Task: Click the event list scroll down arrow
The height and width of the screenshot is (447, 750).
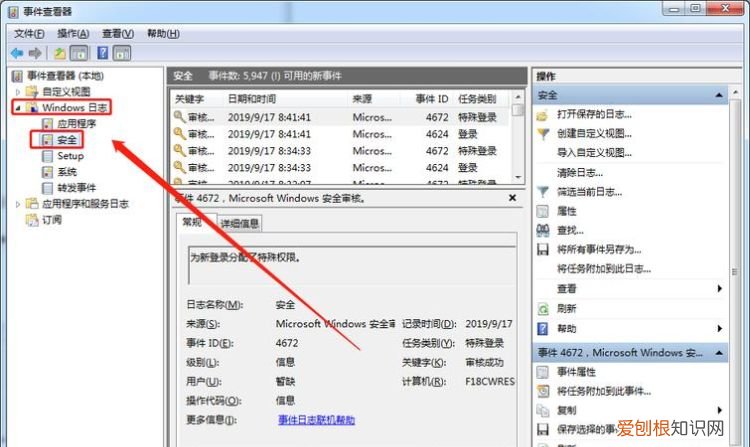Action: 518,177
